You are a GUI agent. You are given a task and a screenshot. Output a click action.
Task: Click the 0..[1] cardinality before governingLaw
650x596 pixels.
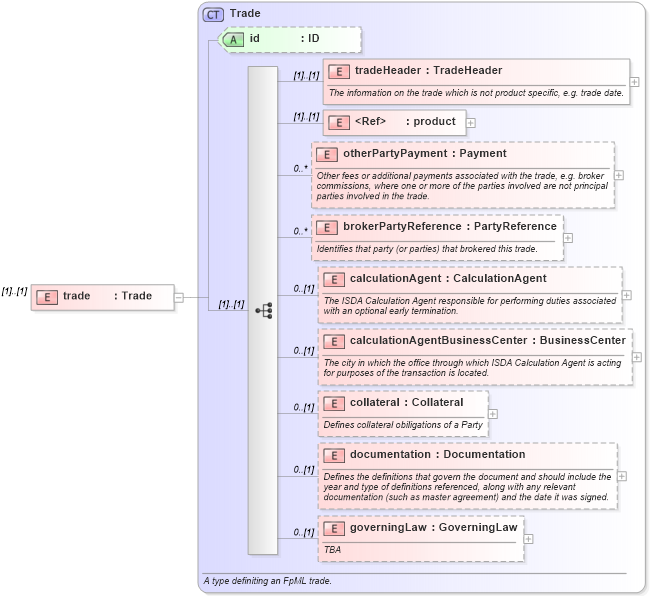click(x=304, y=532)
